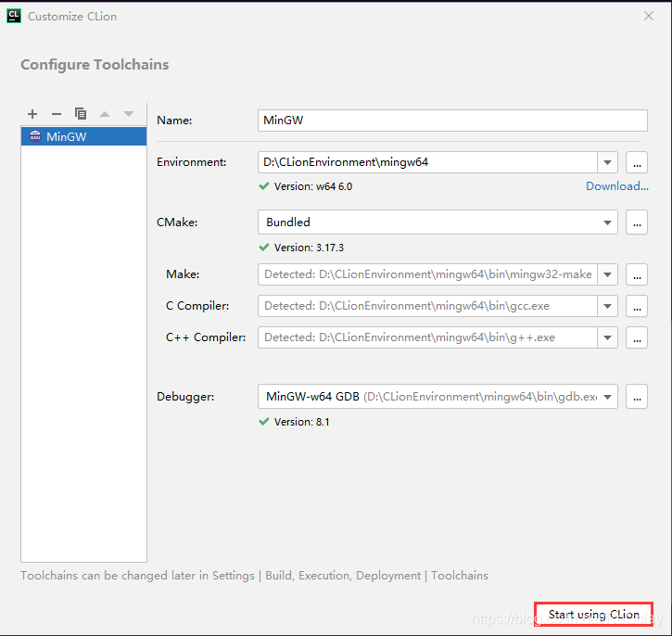The image size is (672, 636).
Task: Click the Name input field
Action: coord(452,121)
